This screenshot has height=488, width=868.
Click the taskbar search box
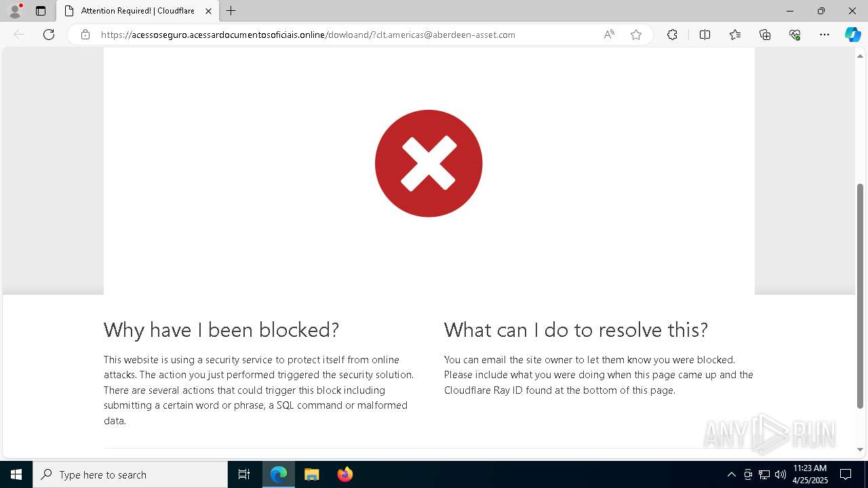[130, 474]
